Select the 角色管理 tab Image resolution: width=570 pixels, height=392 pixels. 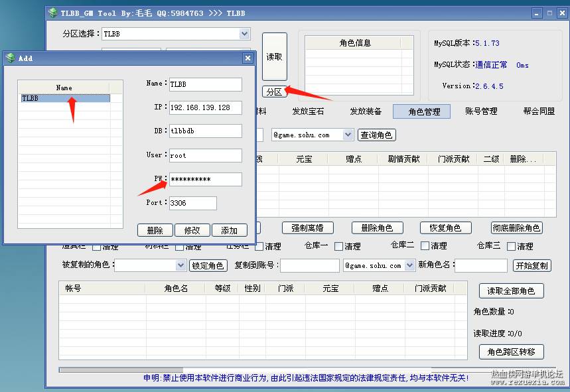[421, 111]
